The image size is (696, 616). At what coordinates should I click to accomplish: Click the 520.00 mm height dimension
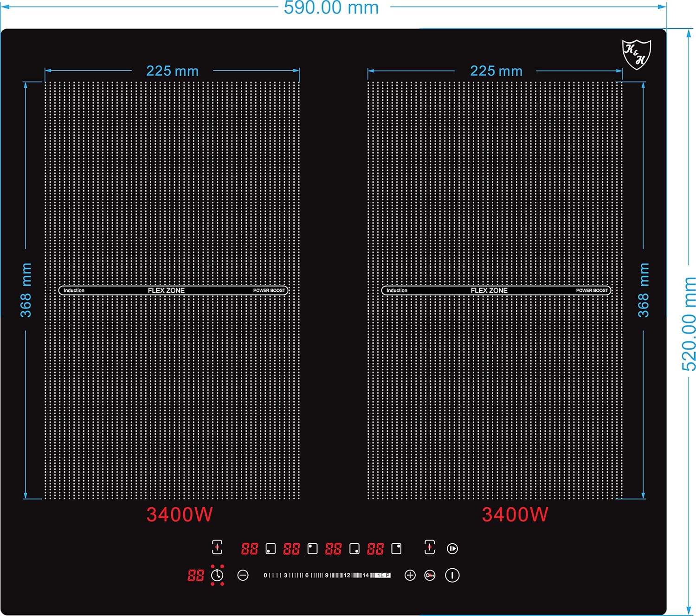(689, 324)
